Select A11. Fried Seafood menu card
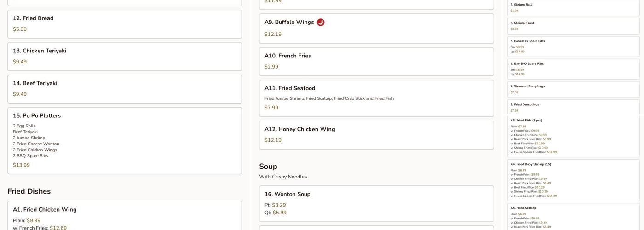This screenshot has height=230, width=644. tap(376, 98)
